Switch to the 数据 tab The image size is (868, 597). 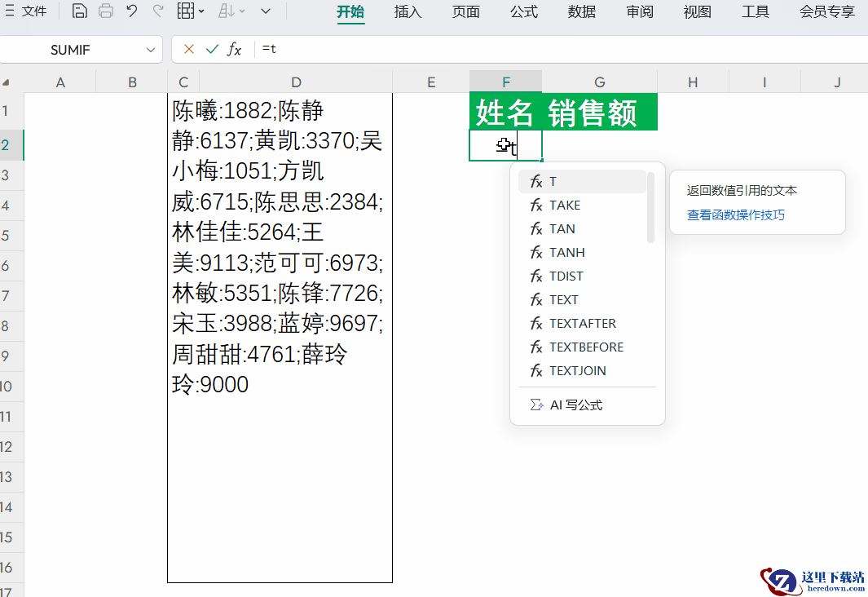coord(582,11)
